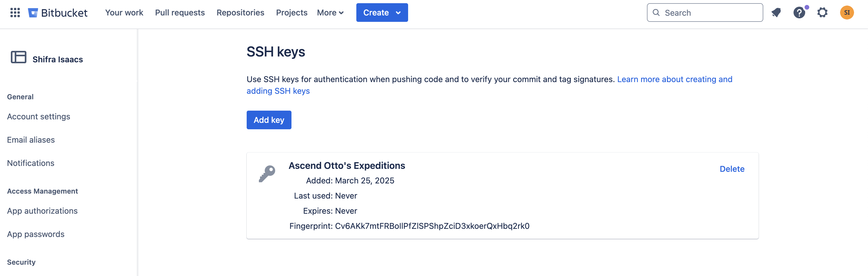This screenshot has height=276, width=868.
Task: Open Account settings in the sidebar
Action: point(38,117)
